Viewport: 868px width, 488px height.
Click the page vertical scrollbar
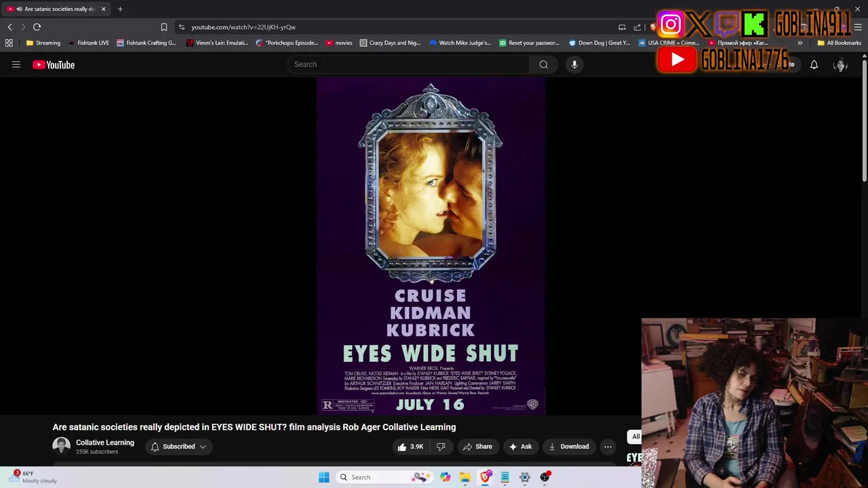864,122
